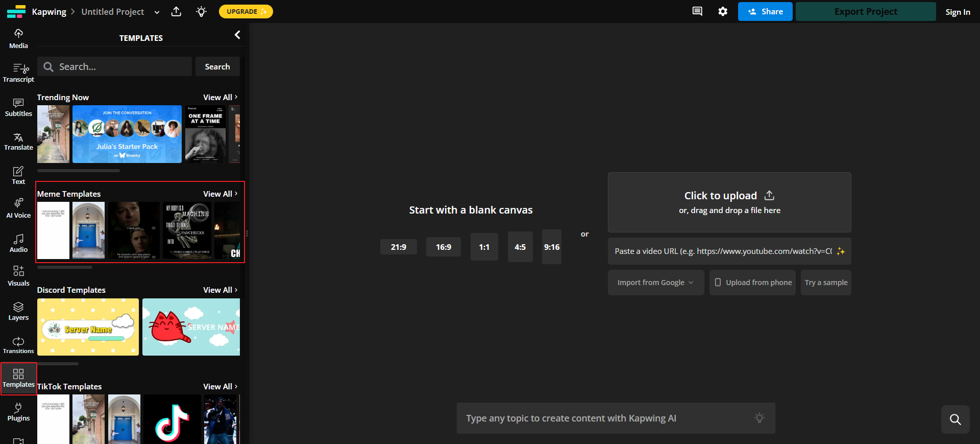
Task: Click Upload from phone button
Action: point(752,283)
